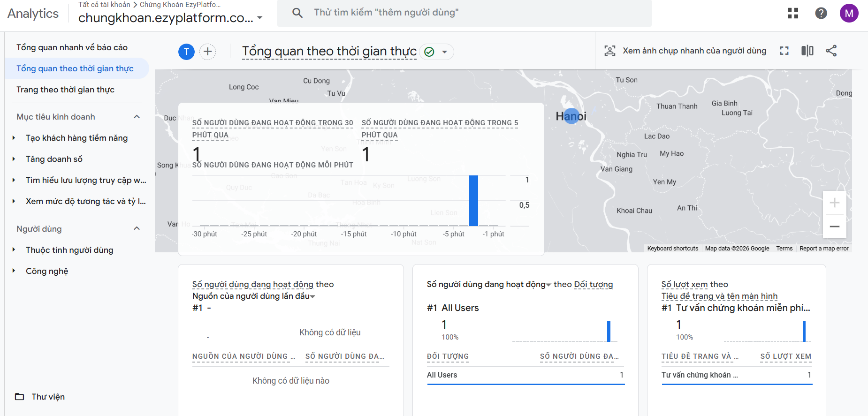Click NGUỒN CỦA NGƯỜI DÙNG column header
This screenshot has height=416, width=868.
tap(244, 356)
